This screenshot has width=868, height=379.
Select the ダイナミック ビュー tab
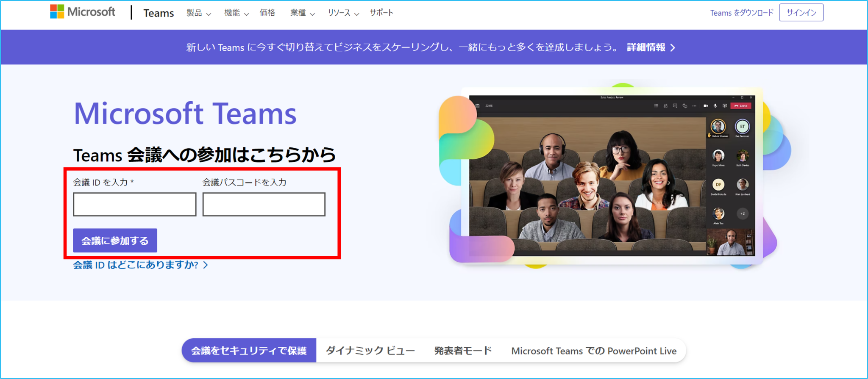(x=370, y=351)
